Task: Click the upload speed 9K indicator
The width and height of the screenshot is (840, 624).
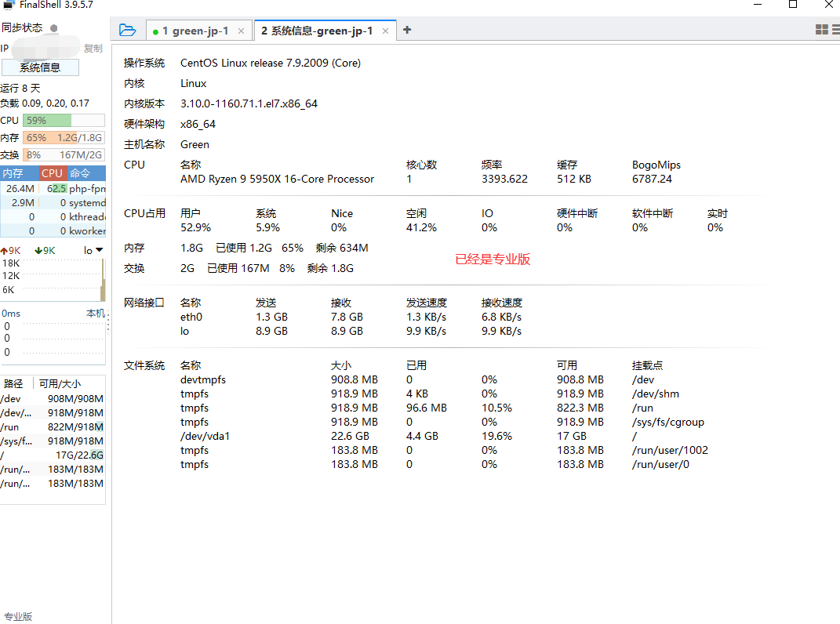Action: (x=11, y=249)
